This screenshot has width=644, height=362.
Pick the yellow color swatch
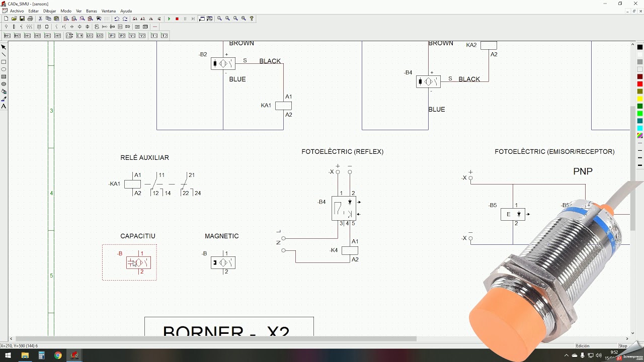tap(640, 99)
